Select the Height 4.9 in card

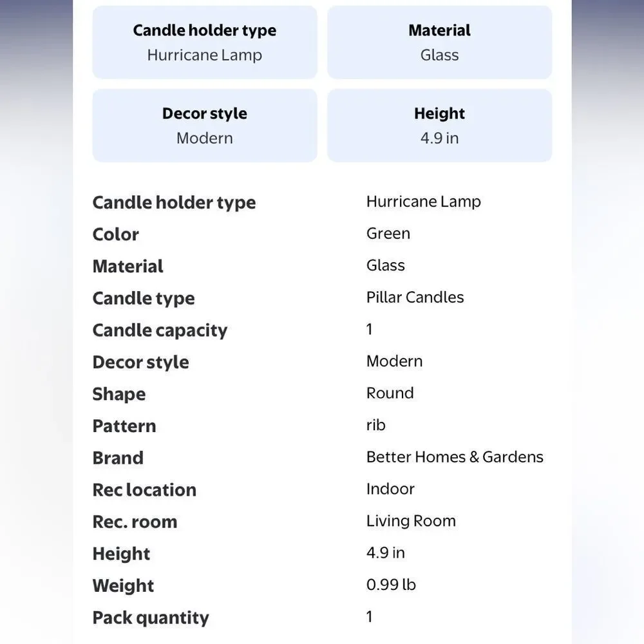[439, 126]
